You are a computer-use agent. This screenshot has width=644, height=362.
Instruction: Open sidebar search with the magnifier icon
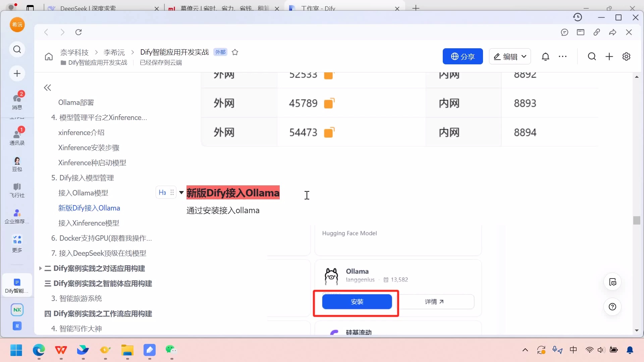pyautogui.click(x=17, y=49)
